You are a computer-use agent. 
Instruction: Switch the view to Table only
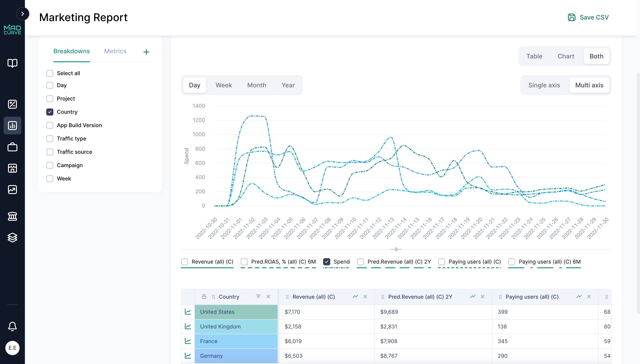pyautogui.click(x=534, y=56)
